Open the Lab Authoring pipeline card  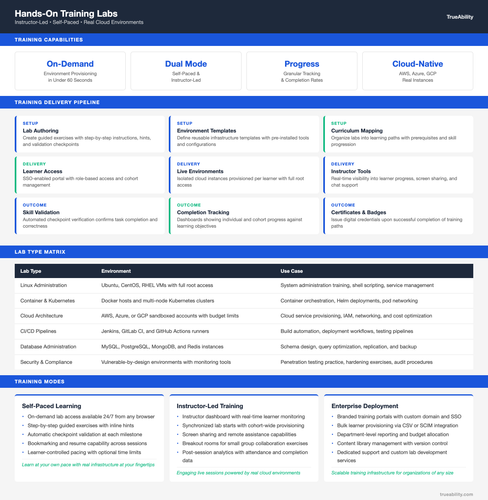(90, 134)
